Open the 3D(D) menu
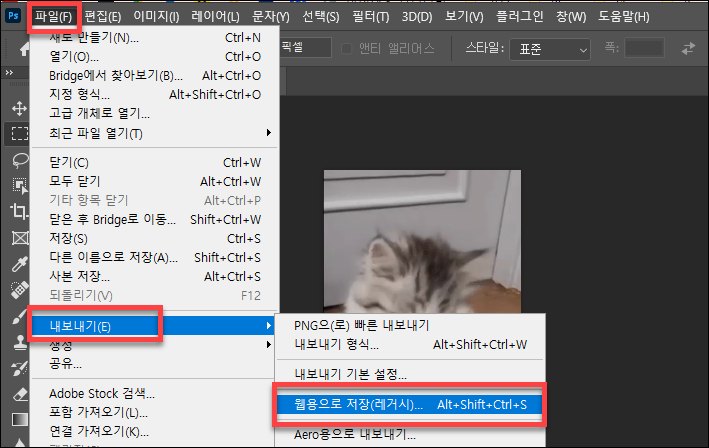This screenshot has width=709, height=448. coord(417,17)
